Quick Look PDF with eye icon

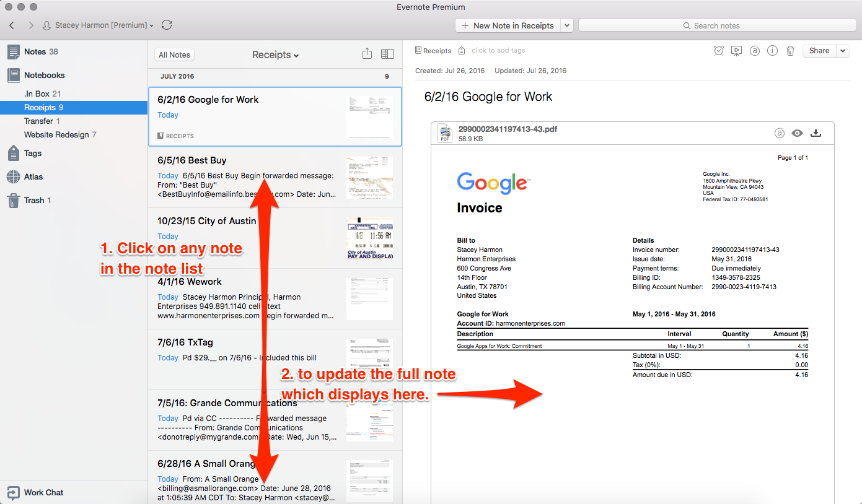pyautogui.click(x=798, y=133)
